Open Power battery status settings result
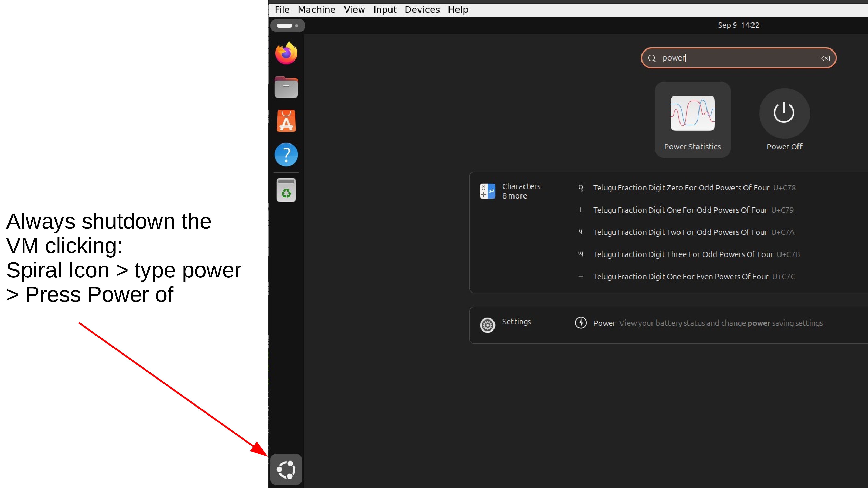The height and width of the screenshot is (488, 868). (708, 323)
